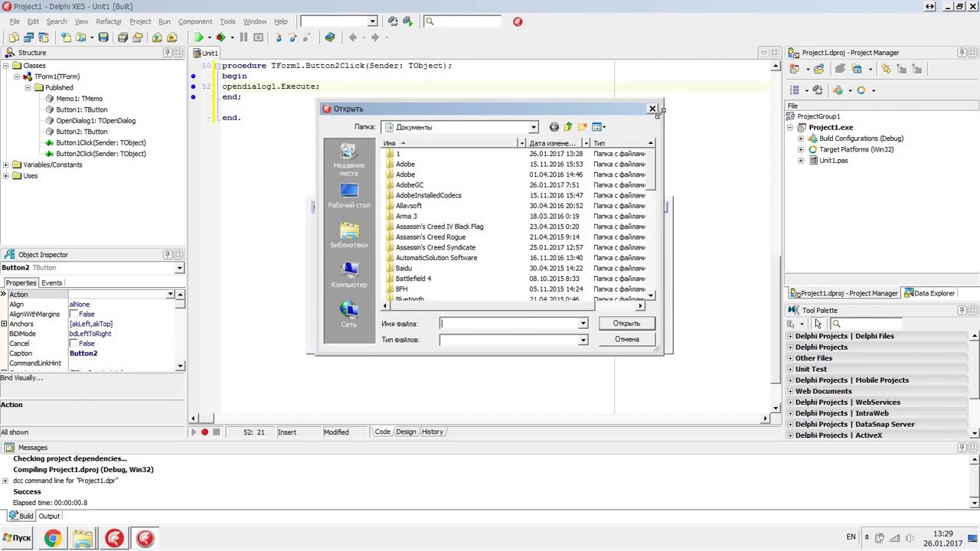The image size is (980, 551).
Task: Click the back navigation arrow in toolbar
Action: pos(353,37)
